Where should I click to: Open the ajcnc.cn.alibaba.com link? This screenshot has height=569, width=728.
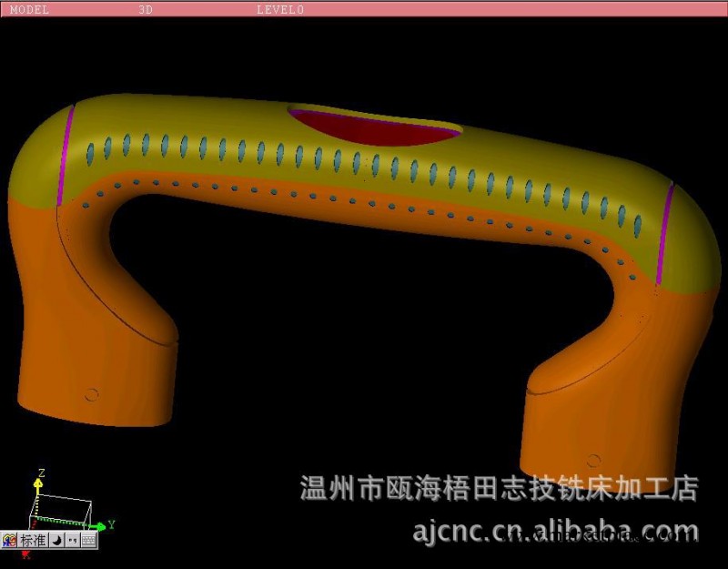point(555,530)
